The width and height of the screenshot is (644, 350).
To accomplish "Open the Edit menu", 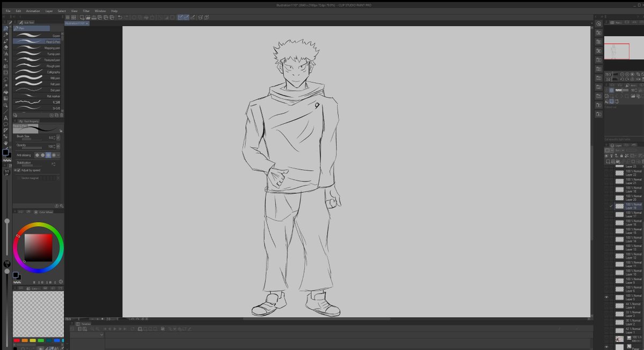I will (18, 11).
